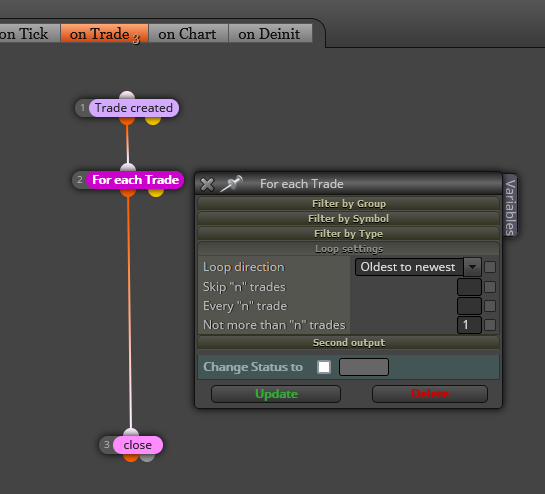Screen dimensions: 545x494
Task: Click the Change Status to value field
Action: (364, 367)
